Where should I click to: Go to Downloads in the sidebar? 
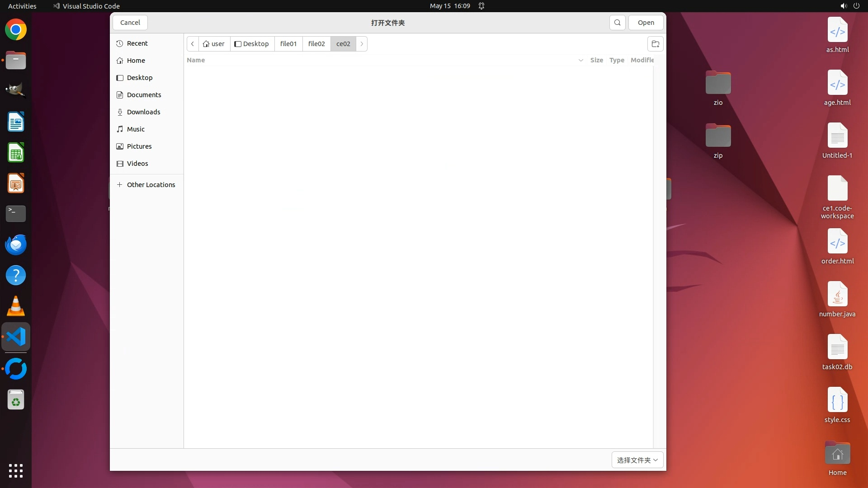143,112
